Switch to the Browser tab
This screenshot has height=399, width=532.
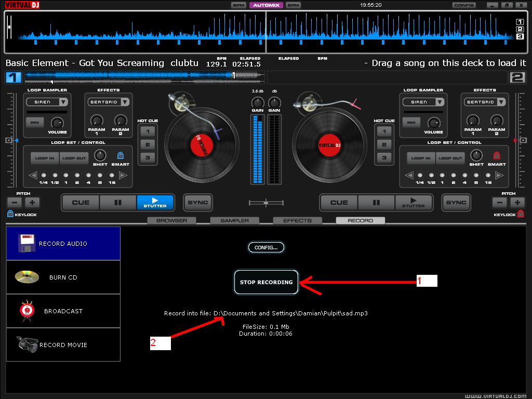(x=171, y=220)
